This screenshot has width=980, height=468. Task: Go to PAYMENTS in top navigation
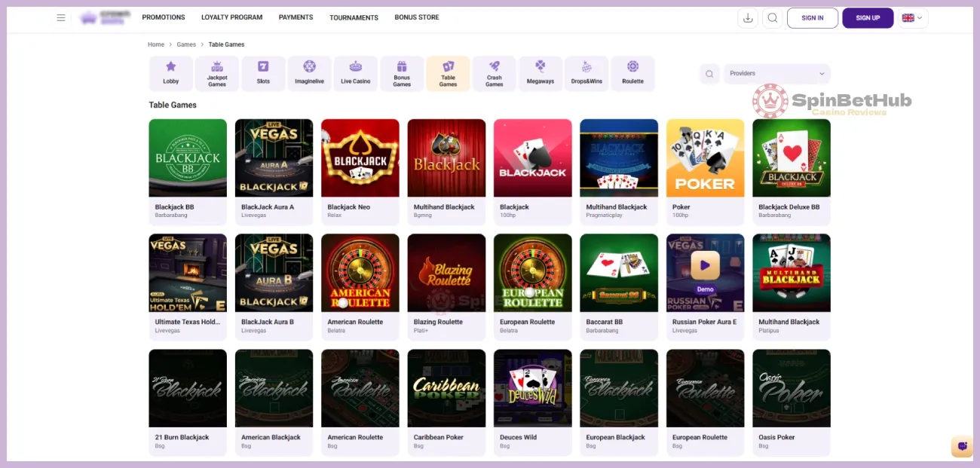296,17
